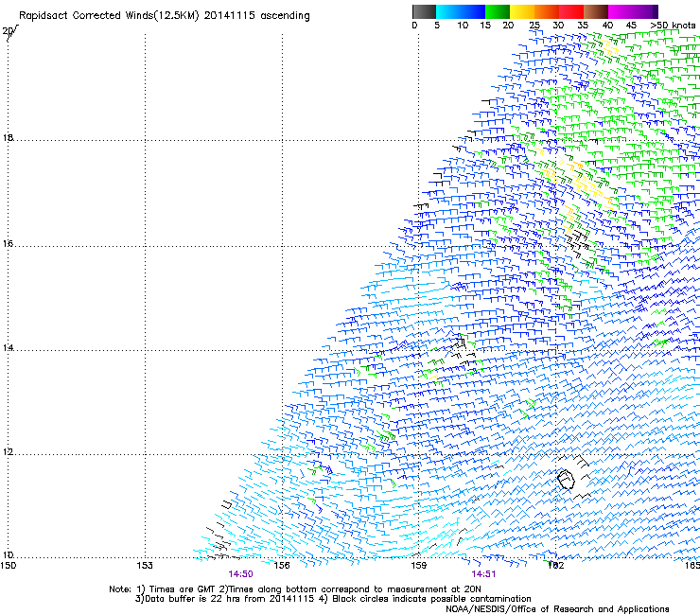Viewport: 700px width, 615px height.
Task: Click the longitude 159 axis label
Action: click(x=418, y=566)
